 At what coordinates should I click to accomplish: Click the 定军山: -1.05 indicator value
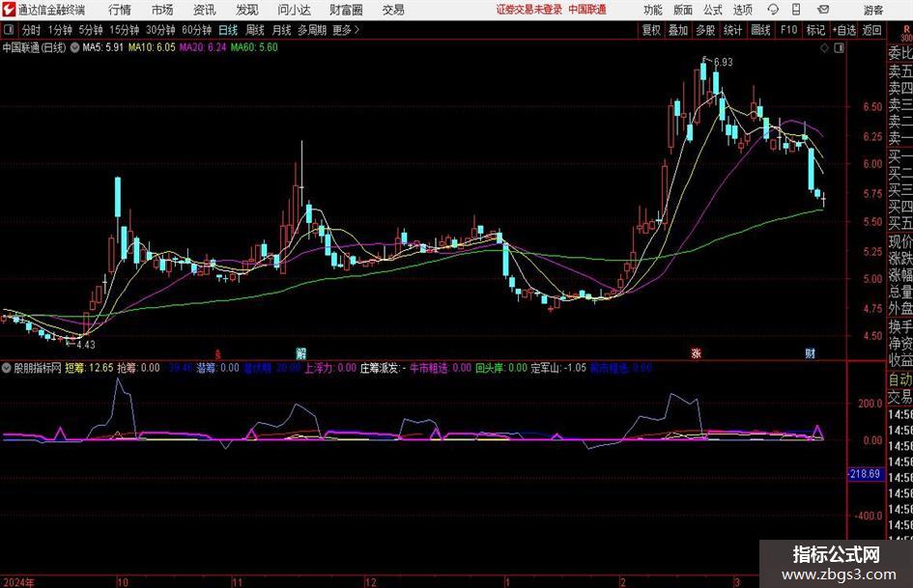point(558,368)
